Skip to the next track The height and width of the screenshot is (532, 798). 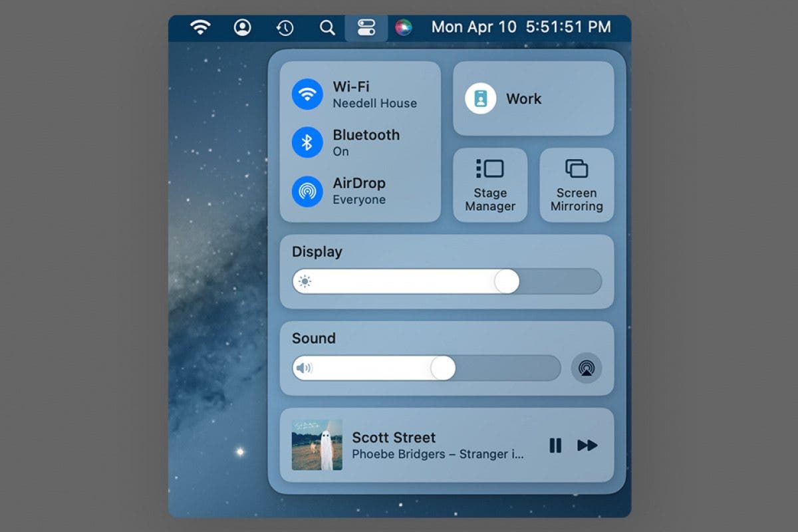click(x=588, y=446)
